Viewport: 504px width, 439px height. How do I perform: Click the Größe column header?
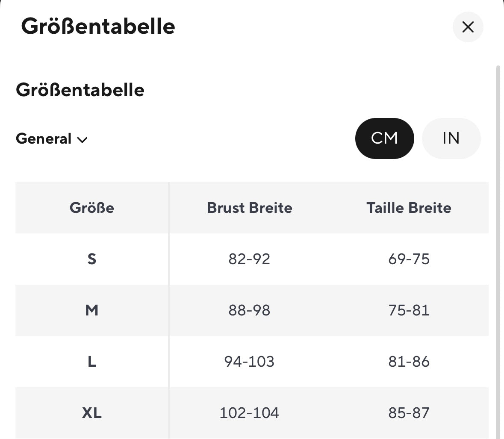click(x=92, y=208)
